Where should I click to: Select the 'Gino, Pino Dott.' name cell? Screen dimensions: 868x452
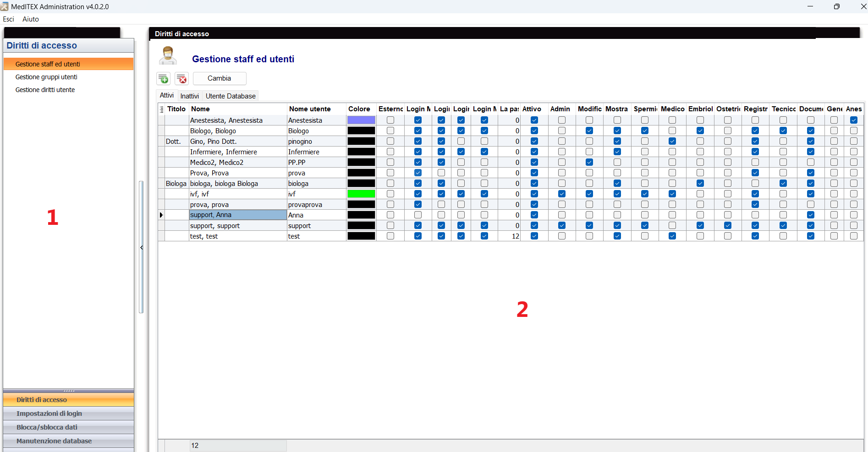point(238,141)
